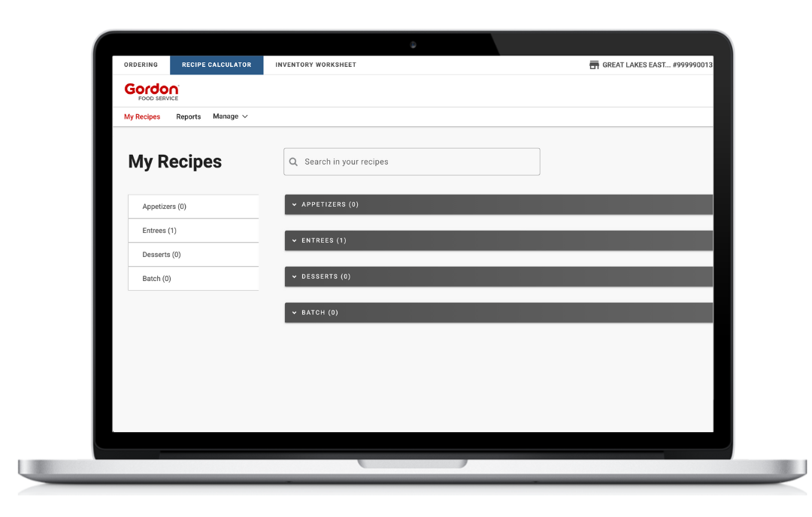The width and height of the screenshot is (812, 517).
Task: Switch to the Ordering tab
Action: click(141, 65)
